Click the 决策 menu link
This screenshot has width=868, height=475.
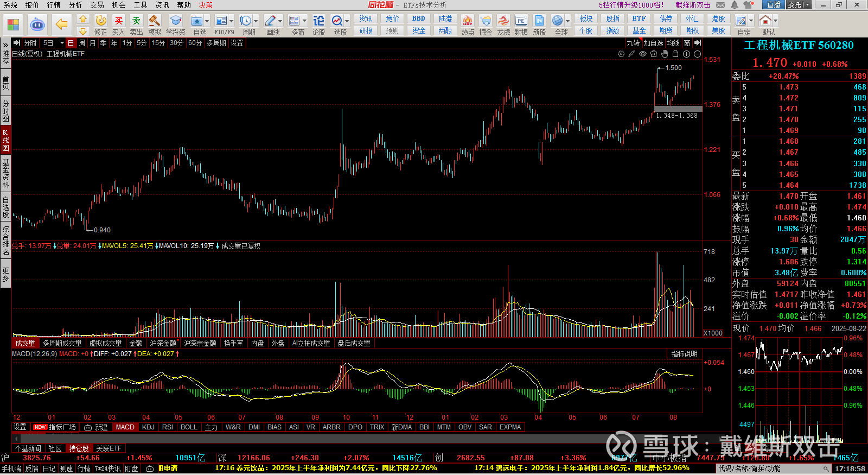point(206,5)
